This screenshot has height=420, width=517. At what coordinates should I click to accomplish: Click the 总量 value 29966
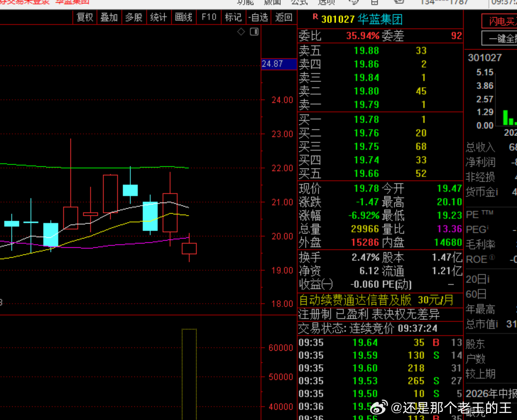(365, 229)
